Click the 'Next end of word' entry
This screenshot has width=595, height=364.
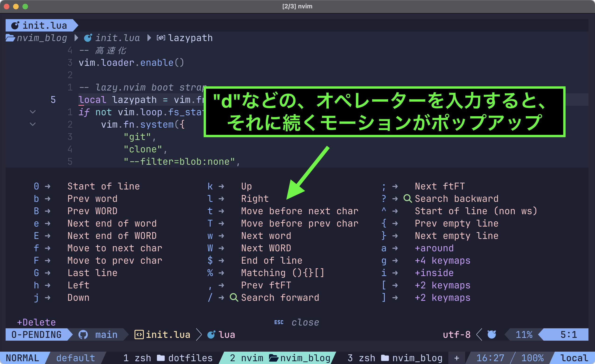click(112, 223)
